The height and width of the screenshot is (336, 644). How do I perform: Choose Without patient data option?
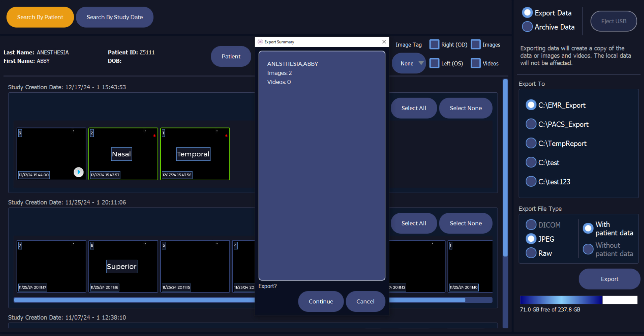click(x=588, y=249)
